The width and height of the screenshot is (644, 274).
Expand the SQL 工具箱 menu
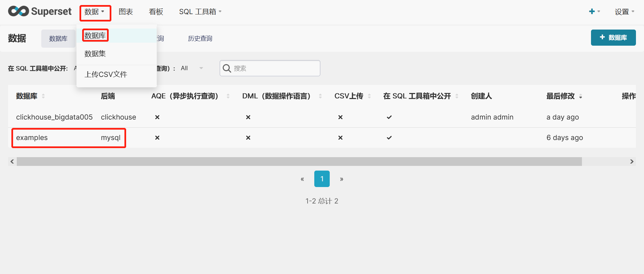(200, 12)
